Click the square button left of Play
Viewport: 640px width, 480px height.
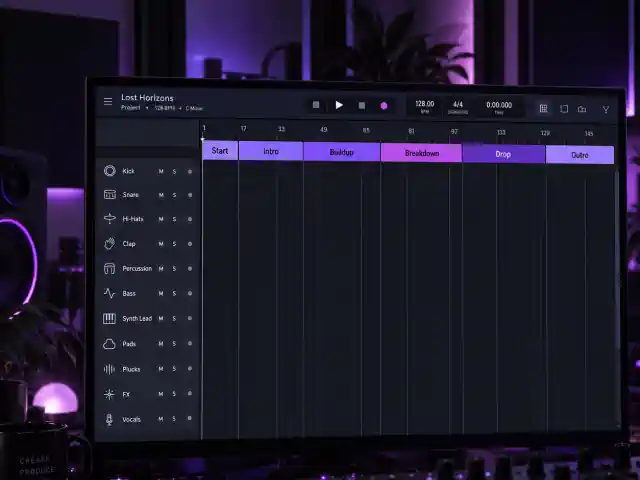(316, 105)
